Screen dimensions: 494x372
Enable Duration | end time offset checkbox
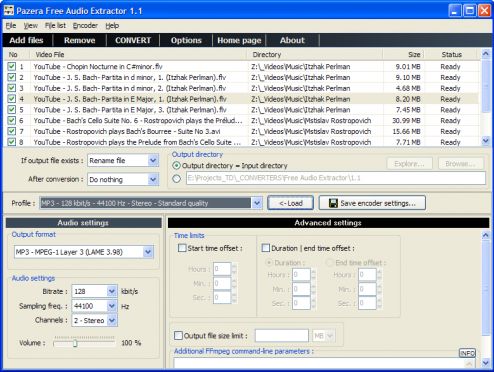(x=266, y=248)
